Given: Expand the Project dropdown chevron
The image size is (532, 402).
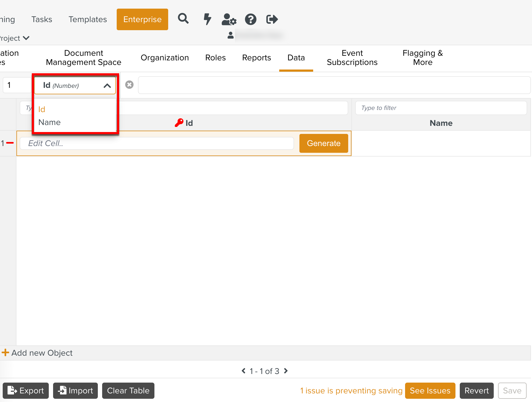Looking at the screenshot, I should tap(26, 38).
